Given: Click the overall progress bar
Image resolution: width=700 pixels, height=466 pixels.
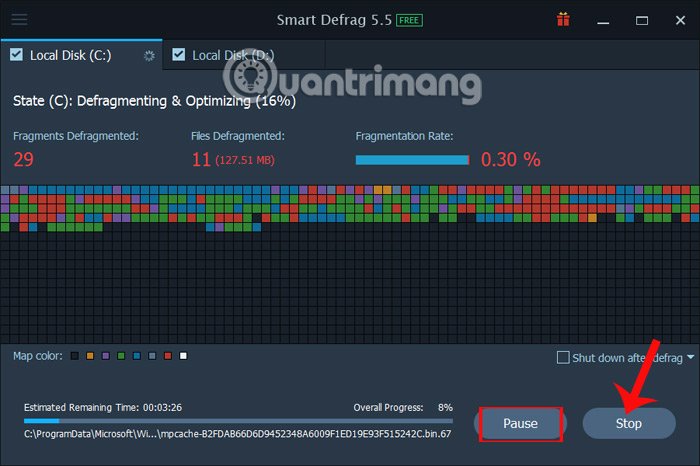Looking at the screenshot, I should pyautogui.click(x=238, y=420).
